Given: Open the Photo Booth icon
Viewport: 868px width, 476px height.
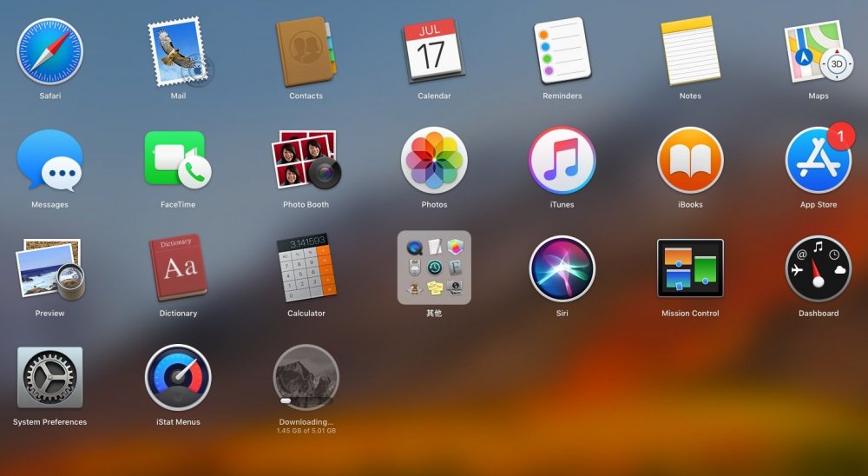Looking at the screenshot, I should tap(306, 160).
